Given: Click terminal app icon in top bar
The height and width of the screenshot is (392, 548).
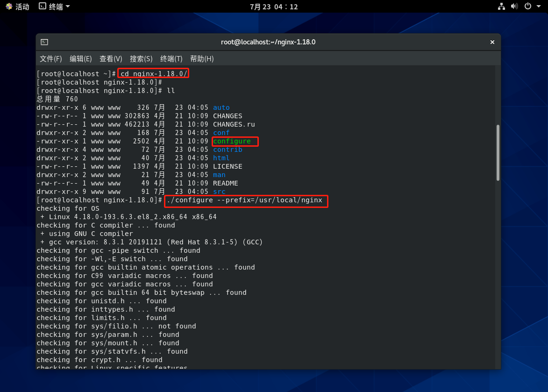Looking at the screenshot, I should [43, 7].
